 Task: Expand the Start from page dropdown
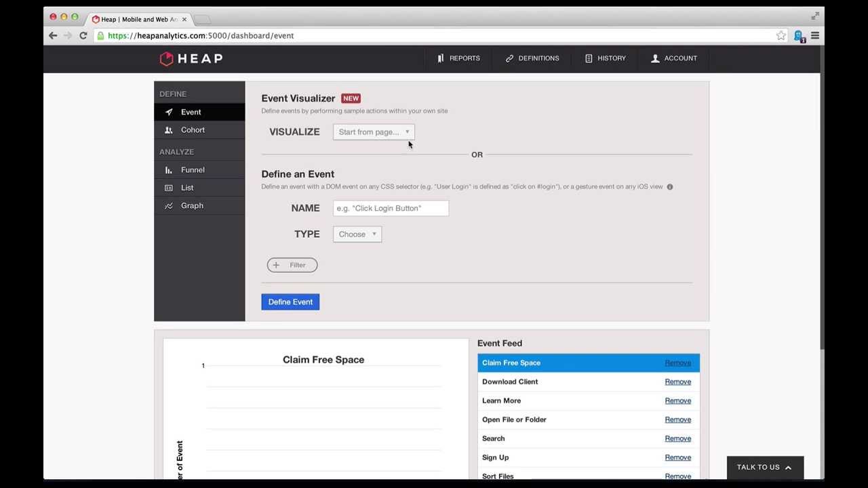pos(374,132)
